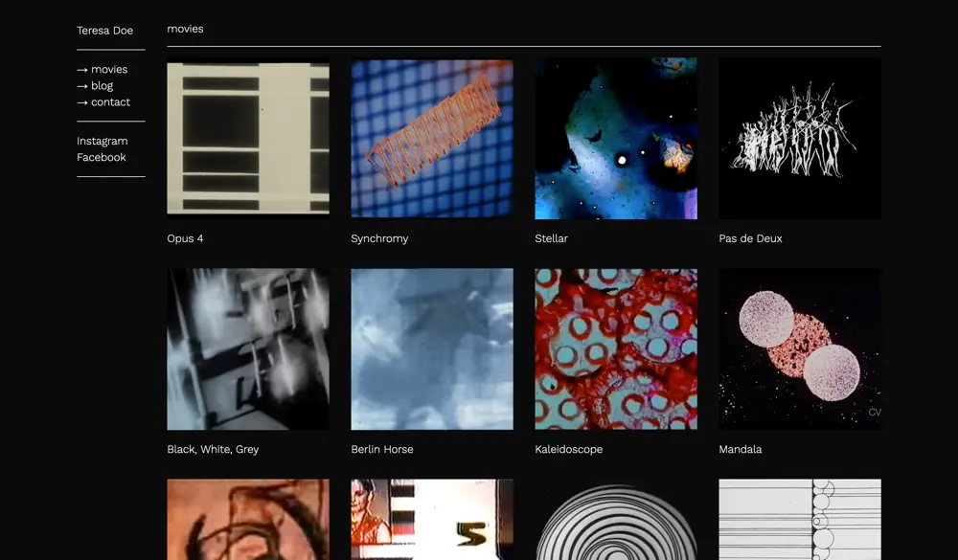Click the Berlin Horse title caption

tap(382, 450)
